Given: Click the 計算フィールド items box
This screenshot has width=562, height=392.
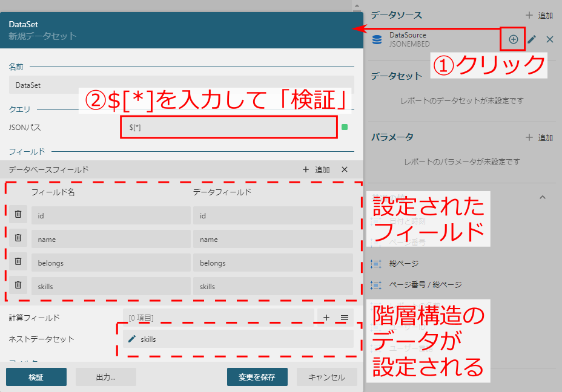Looking at the screenshot, I should [x=218, y=318].
